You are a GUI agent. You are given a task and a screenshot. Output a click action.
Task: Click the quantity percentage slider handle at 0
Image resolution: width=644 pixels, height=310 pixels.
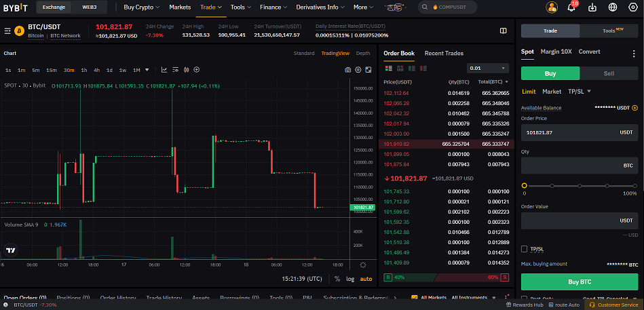[x=524, y=186]
